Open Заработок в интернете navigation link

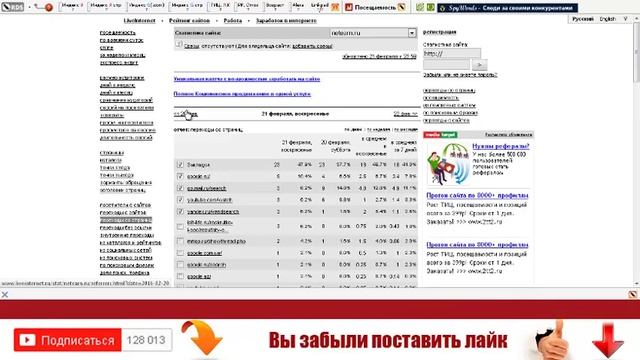pos(286,20)
